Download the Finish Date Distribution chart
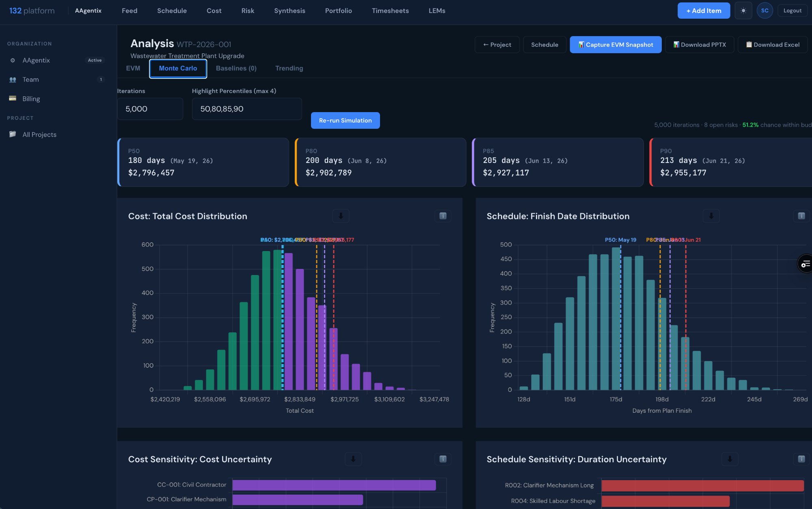The image size is (812, 509). click(x=711, y=216)
